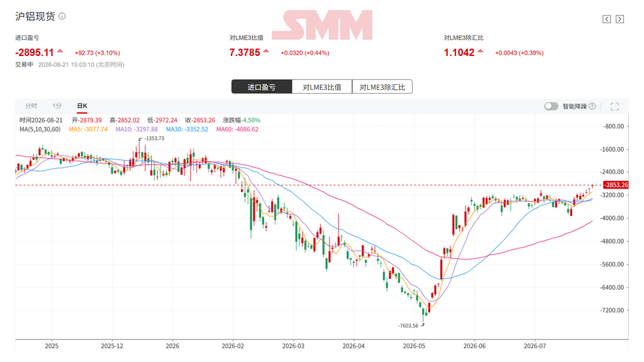This screenshot has width=644, height=362.
Task: Click the 高-2852.02 high value
Action: 125,120
